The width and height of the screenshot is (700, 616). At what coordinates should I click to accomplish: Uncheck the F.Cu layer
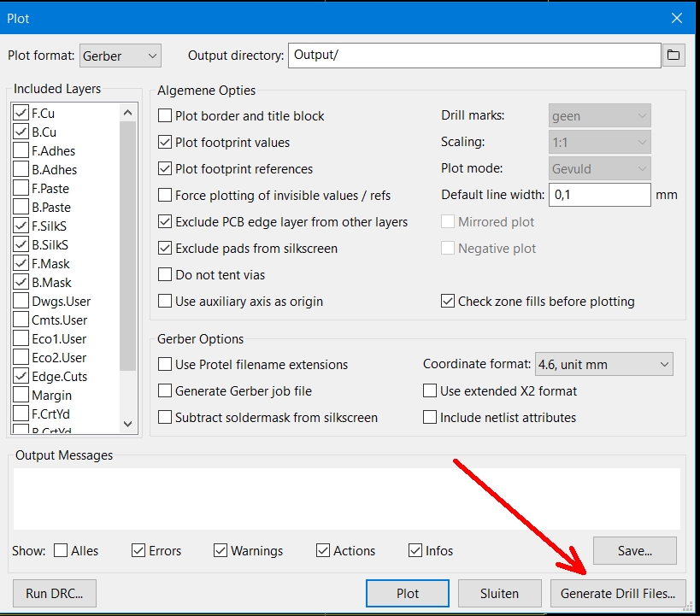pyautogui.click(x=21, y=113)
